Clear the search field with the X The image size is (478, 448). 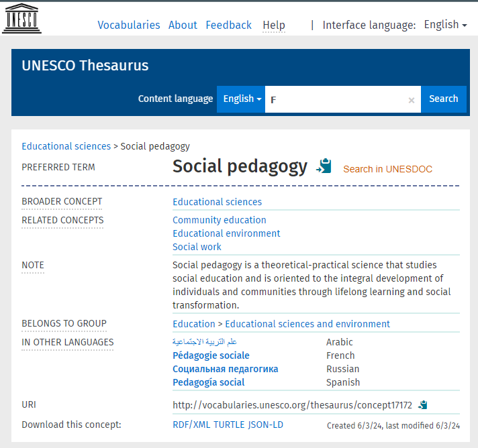[x=412, y=100]
